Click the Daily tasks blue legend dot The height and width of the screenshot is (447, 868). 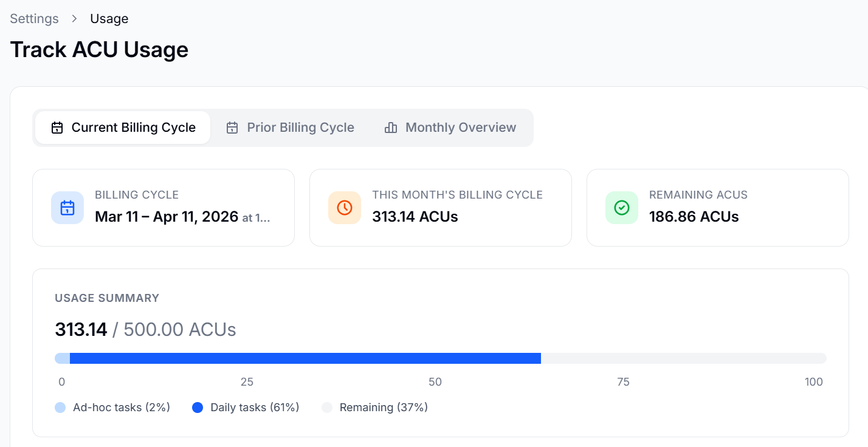[x=198, y=408]
